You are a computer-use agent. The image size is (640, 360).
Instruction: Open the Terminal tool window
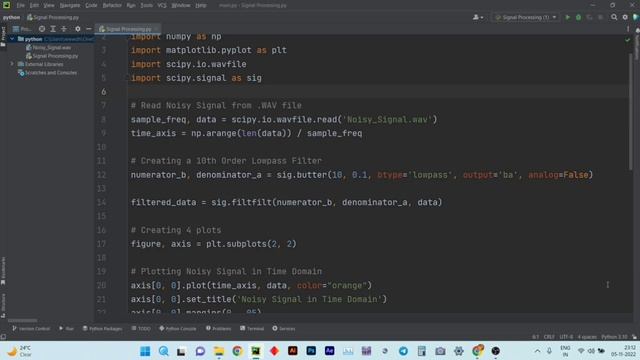pyautogui.click(x=252, y=329)
